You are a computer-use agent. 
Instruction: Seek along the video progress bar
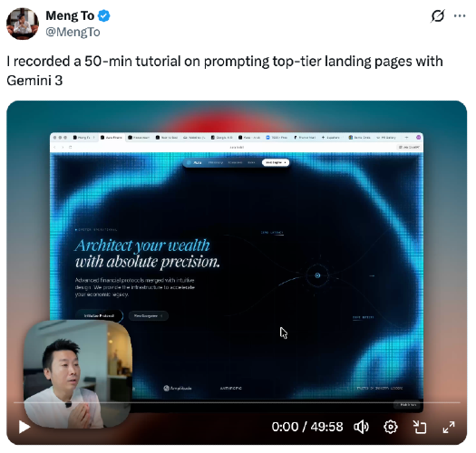coord(237,402)
